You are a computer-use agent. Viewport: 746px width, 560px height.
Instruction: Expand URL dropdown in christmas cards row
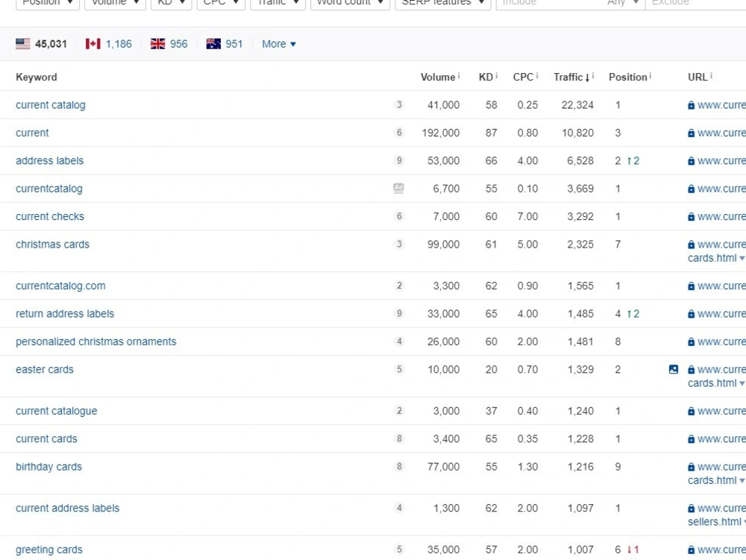coord(742,258)
